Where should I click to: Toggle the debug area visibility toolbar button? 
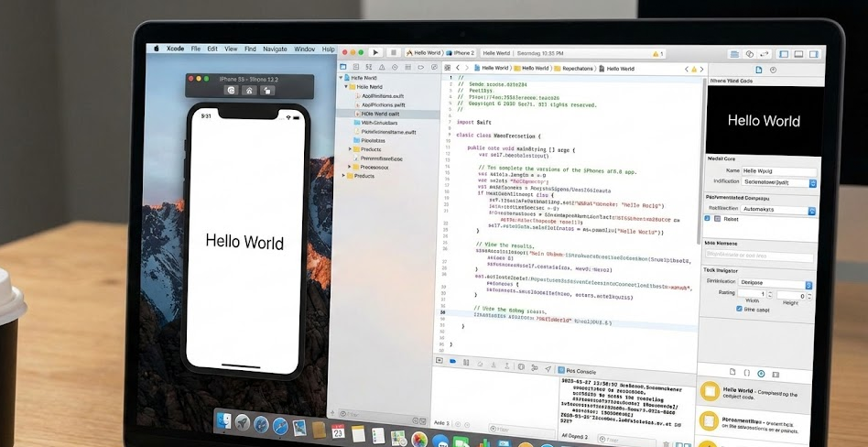pos(798,54)
